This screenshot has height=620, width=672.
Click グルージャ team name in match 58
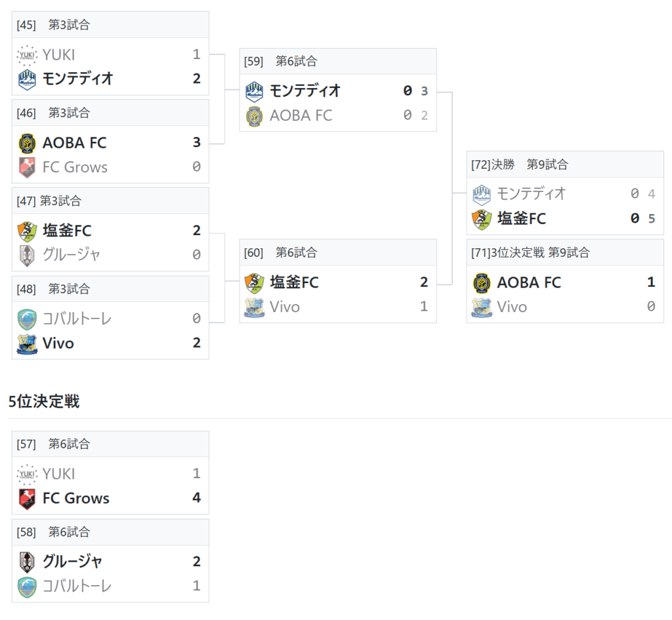pyautogui.click(x=72, y=562)
